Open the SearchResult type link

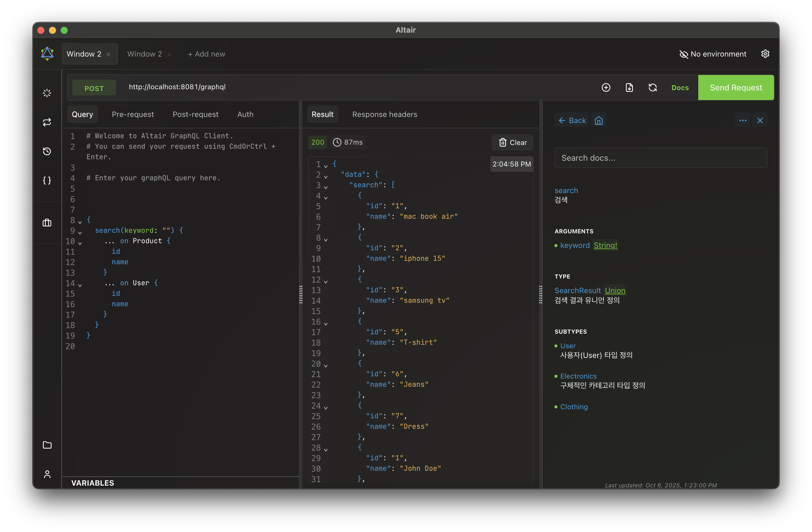point(577,290)
